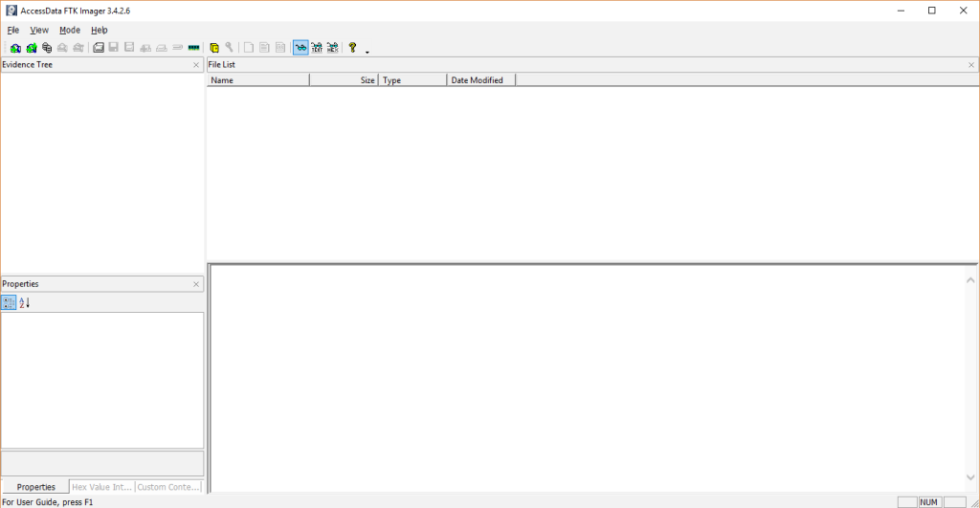This screenshot has height=508, width=980.
Task: Click Remove All Evidence Items icon
Action: tap(78, 48)
